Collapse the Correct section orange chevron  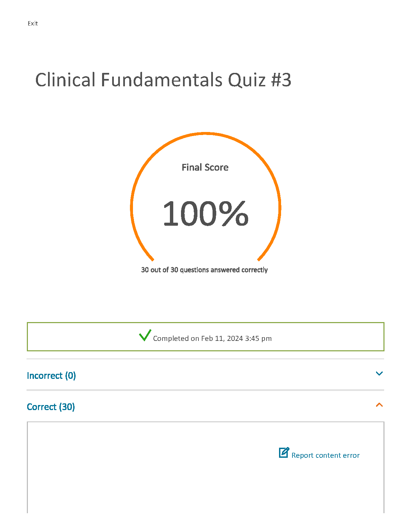click(x=379, y=405)
